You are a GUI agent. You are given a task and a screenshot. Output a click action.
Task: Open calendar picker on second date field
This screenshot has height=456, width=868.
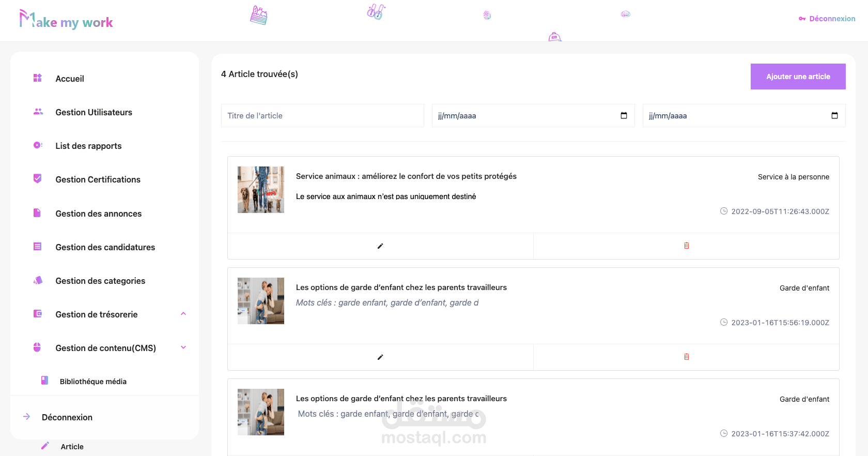click(834, 115)
